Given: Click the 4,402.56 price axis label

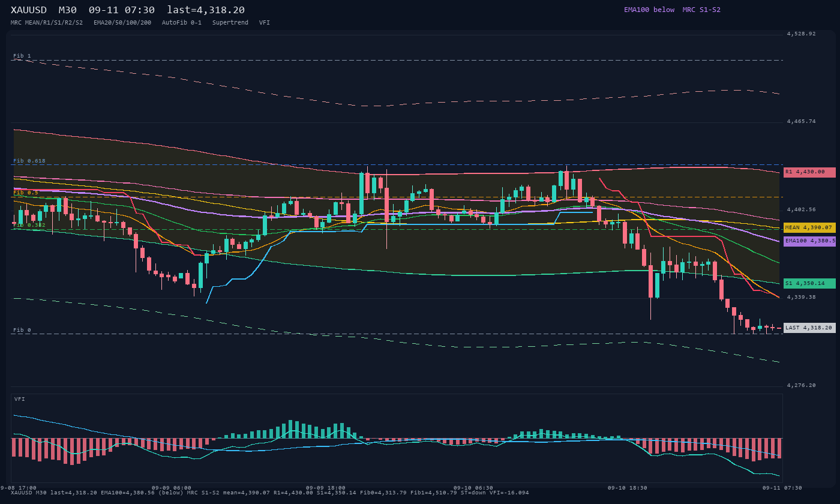Looking at the screenshot, I should point(802,210).
